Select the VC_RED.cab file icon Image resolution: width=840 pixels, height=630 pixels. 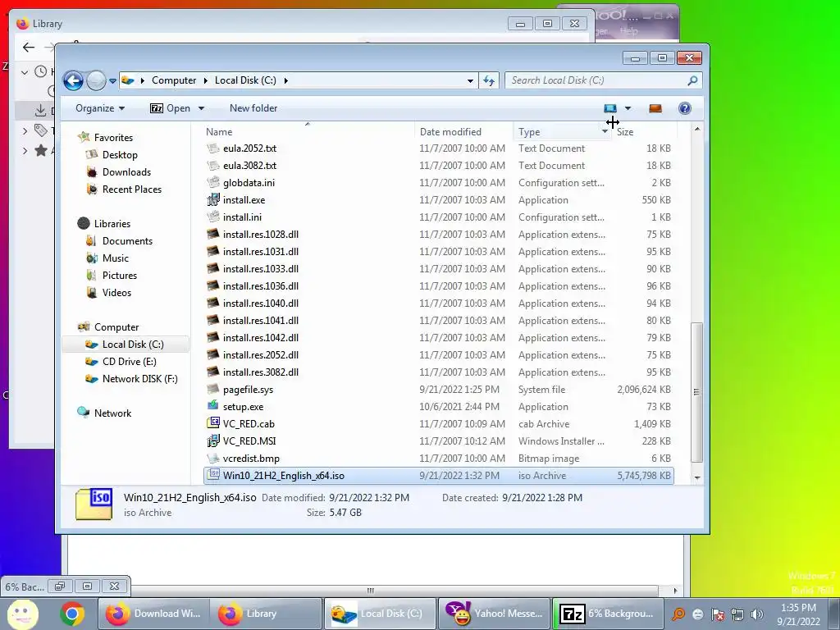[213, 423]
